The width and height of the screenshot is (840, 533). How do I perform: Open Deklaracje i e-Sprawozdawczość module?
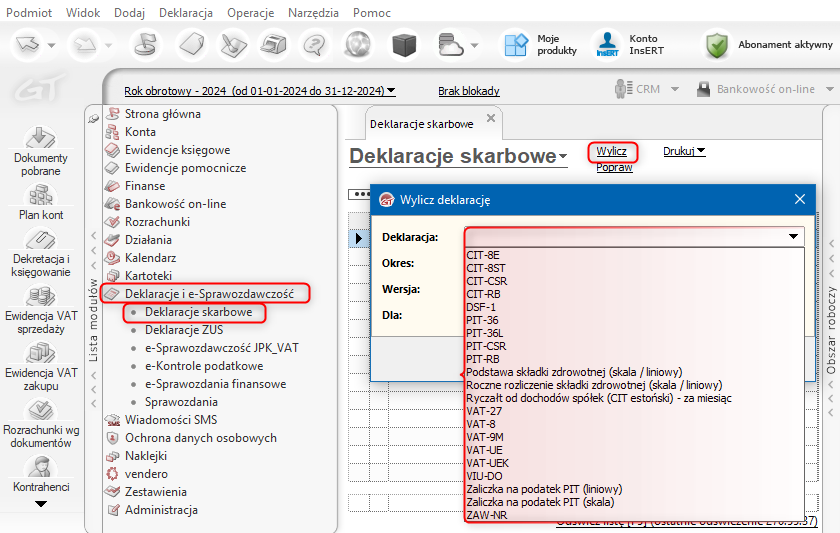(209, 294)
